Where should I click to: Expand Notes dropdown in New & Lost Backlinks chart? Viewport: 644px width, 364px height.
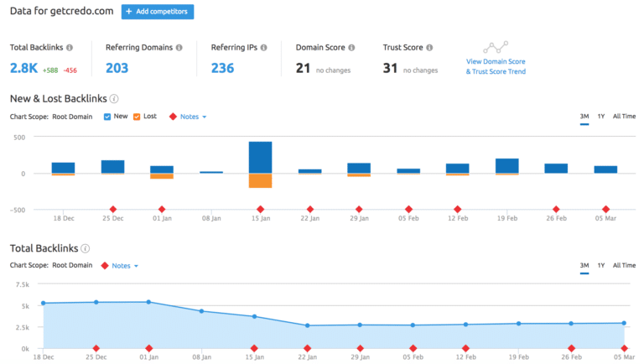(x=188, y=117)
